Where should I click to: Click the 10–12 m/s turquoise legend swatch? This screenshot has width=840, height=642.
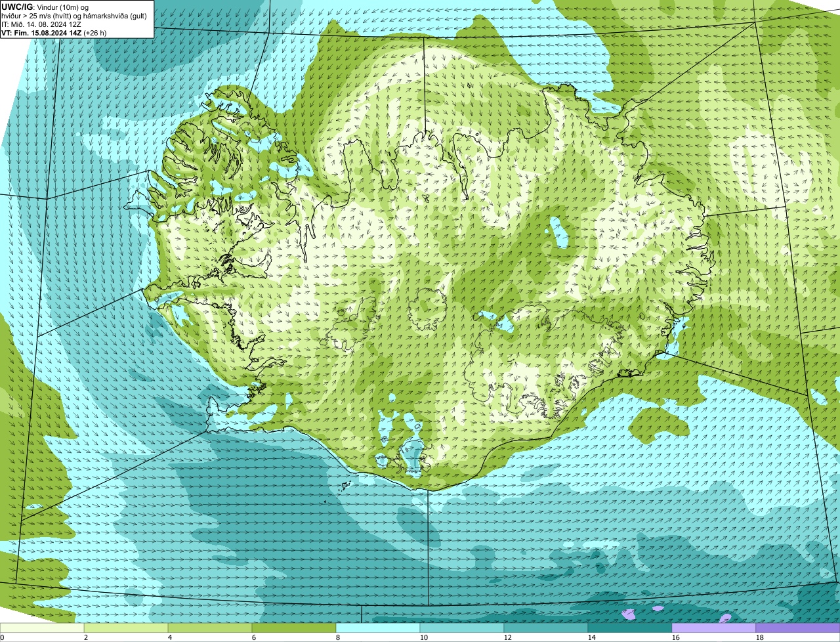pyautogui.click(x=462, y=628)
